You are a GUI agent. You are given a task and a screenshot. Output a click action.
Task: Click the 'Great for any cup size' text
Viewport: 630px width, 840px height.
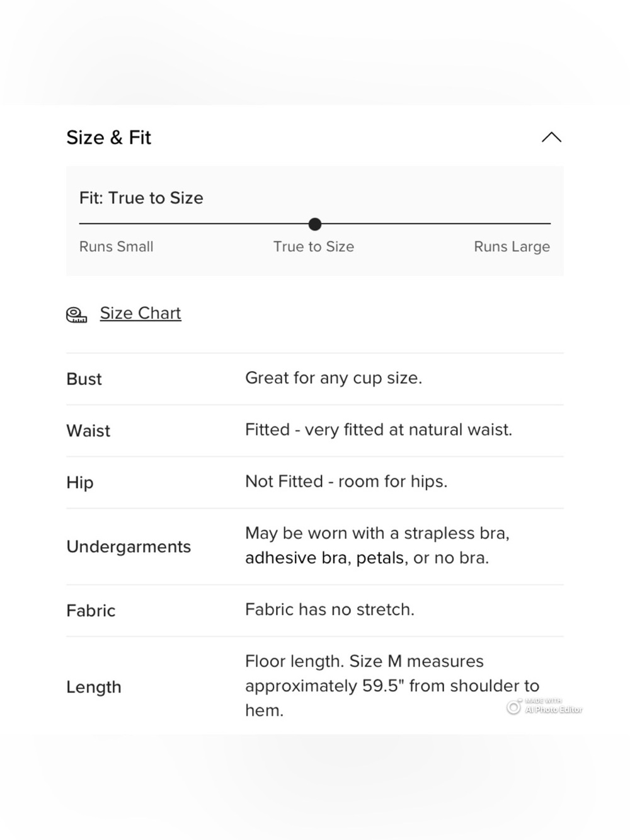pos(333,378)
